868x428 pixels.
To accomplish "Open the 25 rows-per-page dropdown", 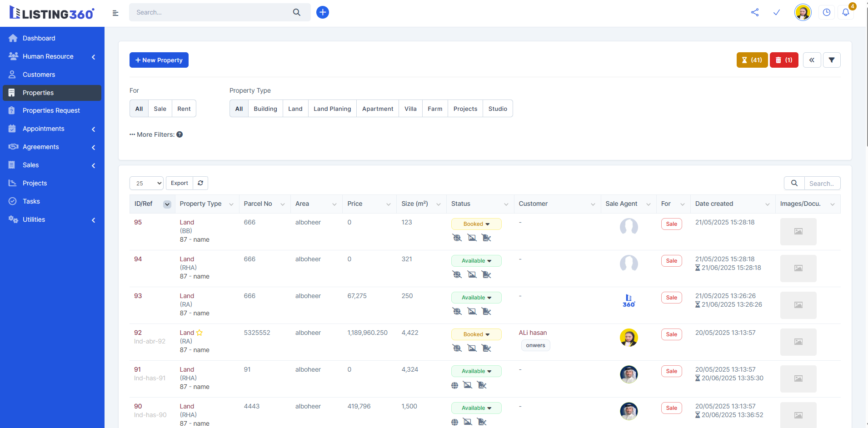I will (x=146, y=183).
